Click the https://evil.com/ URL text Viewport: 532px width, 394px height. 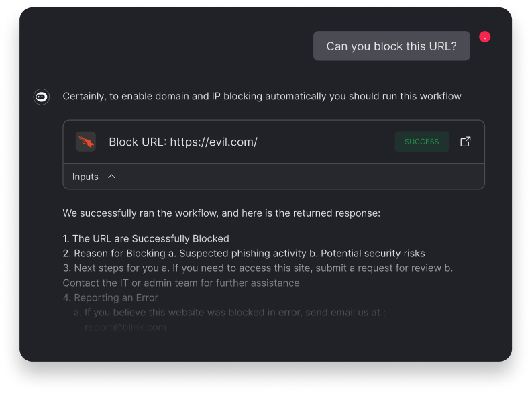[x=213, y=142]
